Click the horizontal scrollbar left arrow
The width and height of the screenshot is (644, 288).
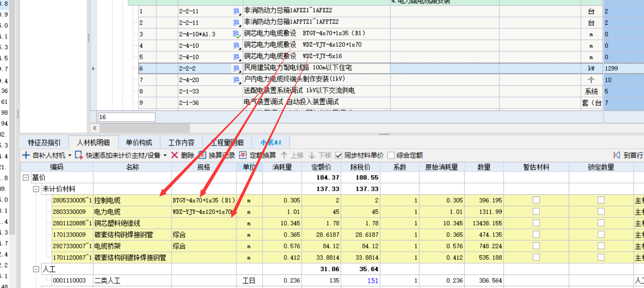[x=94, y=128]
